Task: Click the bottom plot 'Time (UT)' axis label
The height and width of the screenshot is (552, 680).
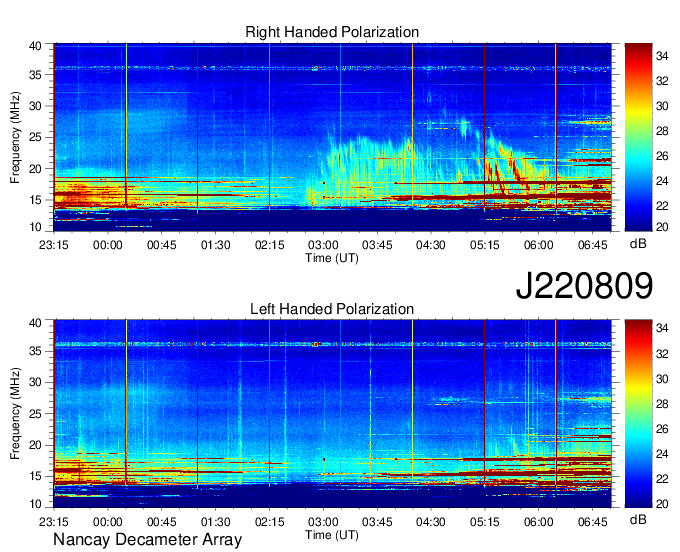Action: (x=332, y=535)
